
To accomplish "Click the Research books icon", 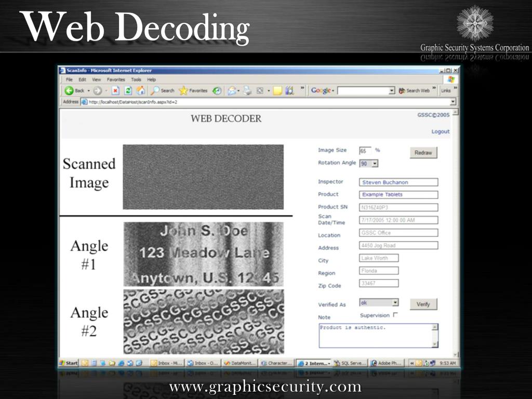I will pos(289,90).
